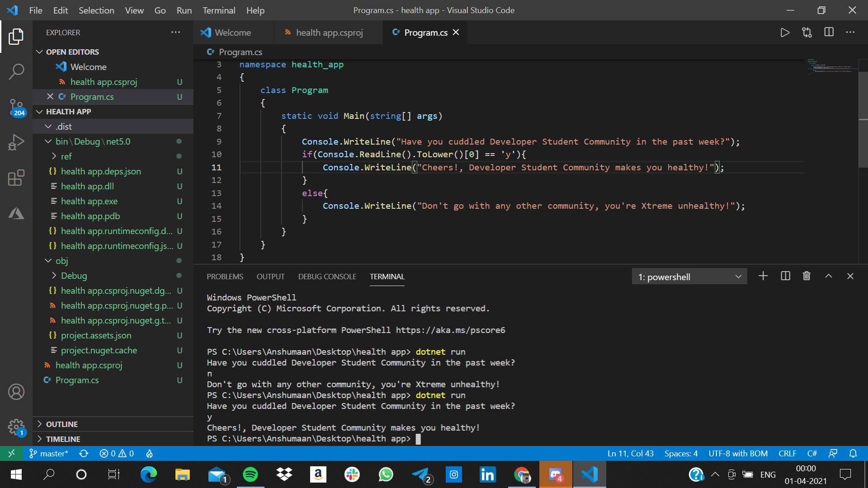Open the Manage gear settings icon
The image size is (868, 488).
click(x=16, y=427)
